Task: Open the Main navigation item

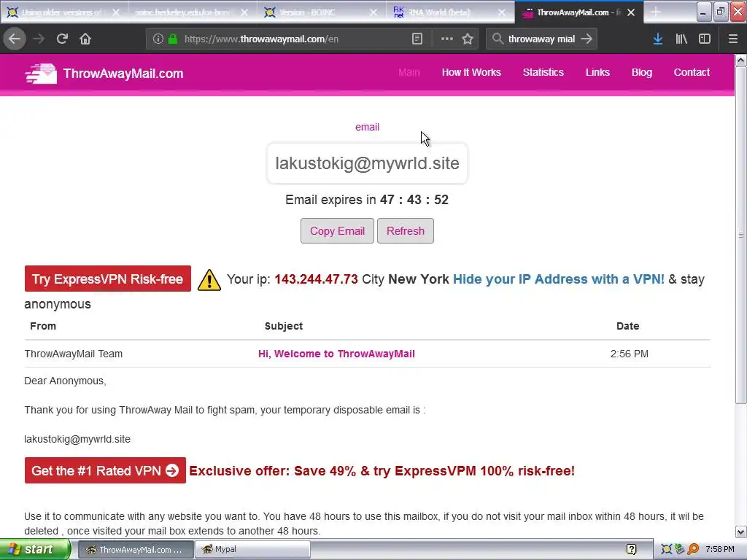Action: (409, 72)
